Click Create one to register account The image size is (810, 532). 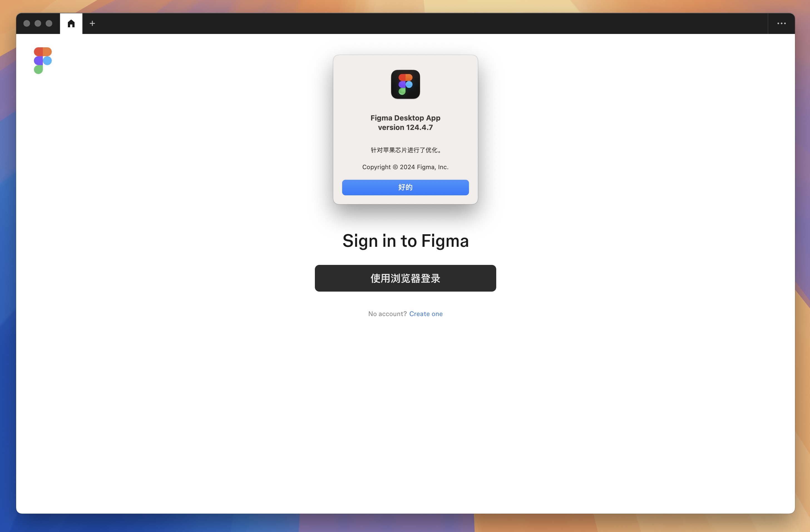click(x=426, y=314)
